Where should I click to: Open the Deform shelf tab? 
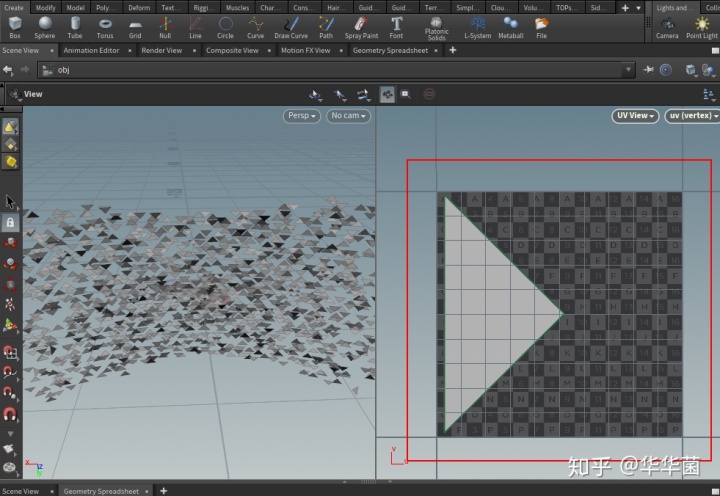pos(138,7)
